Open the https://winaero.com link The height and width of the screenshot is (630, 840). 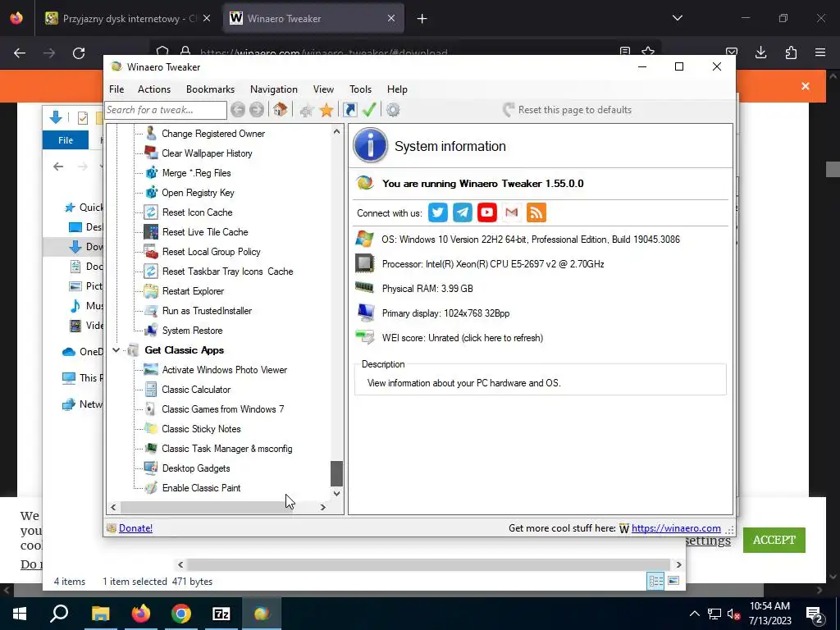676,528
